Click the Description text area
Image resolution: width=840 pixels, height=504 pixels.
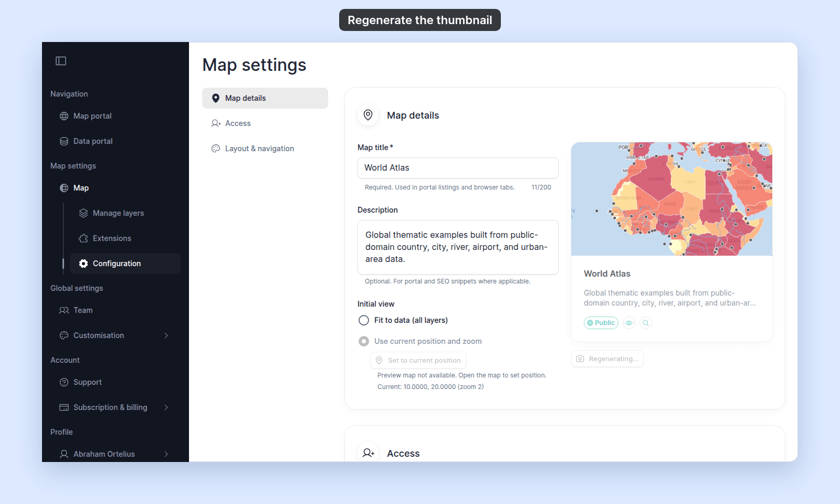(458, 247)
